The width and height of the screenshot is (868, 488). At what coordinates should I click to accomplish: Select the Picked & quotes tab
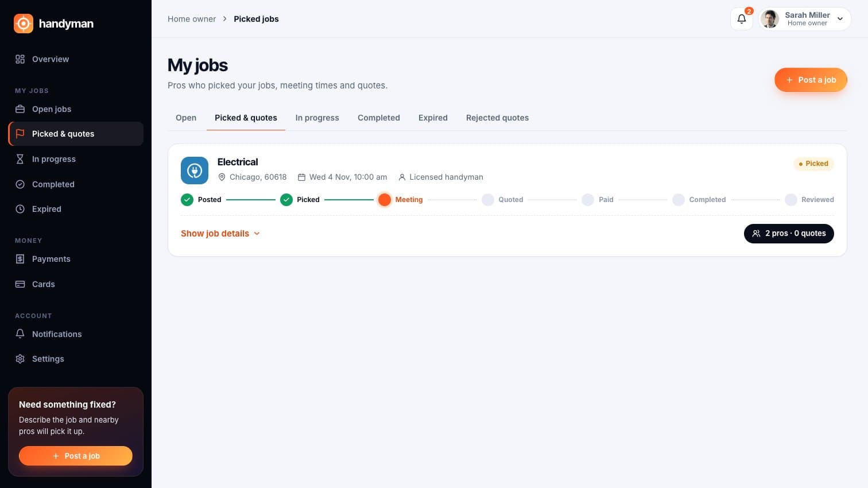click(246, 118)
